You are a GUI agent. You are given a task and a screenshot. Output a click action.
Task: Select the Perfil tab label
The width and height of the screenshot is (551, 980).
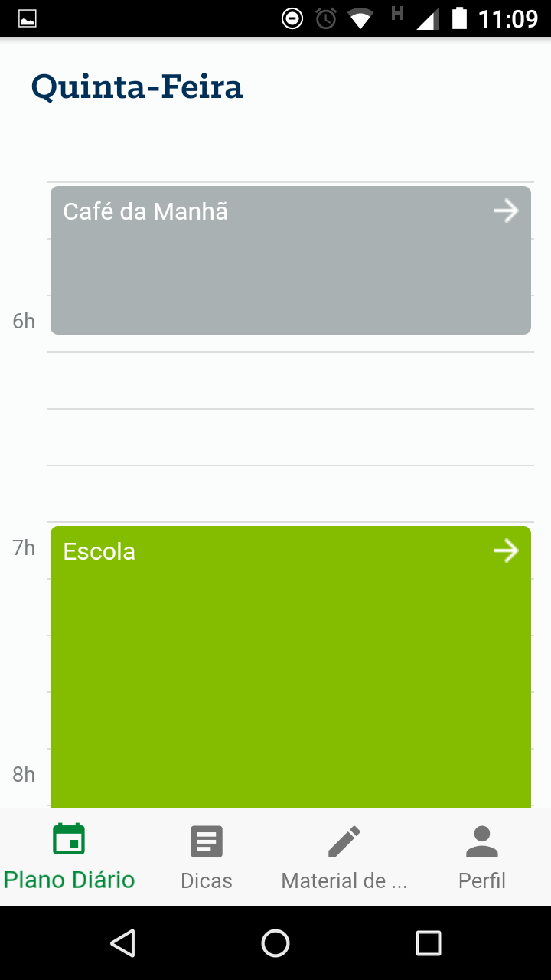pyautogui.click(x=482, y=880)
